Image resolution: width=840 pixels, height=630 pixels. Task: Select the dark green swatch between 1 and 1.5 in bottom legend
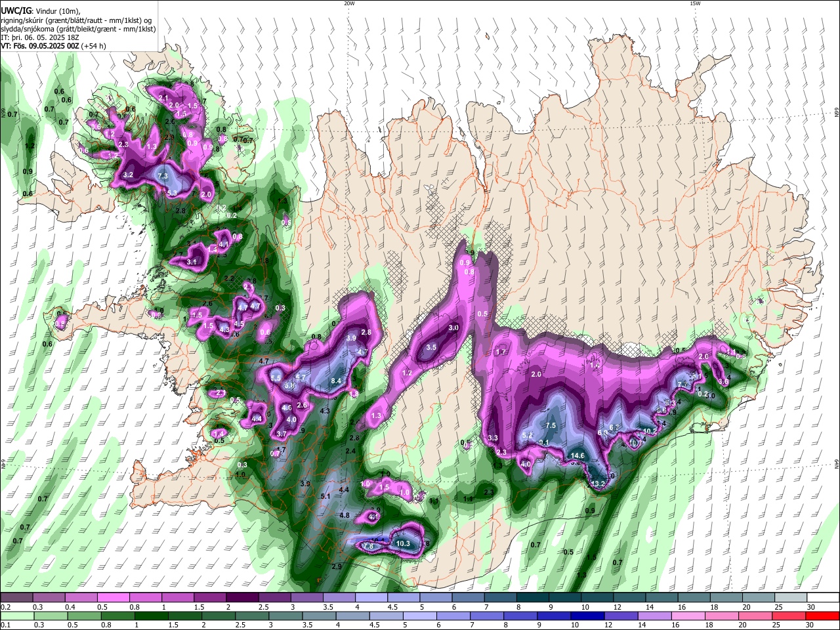click(151, 616)
